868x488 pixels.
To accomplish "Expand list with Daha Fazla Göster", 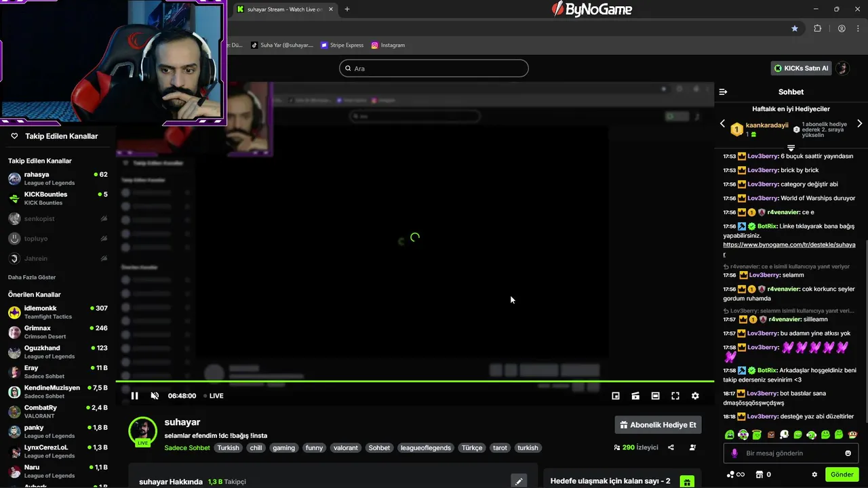I will click(32, 277).
